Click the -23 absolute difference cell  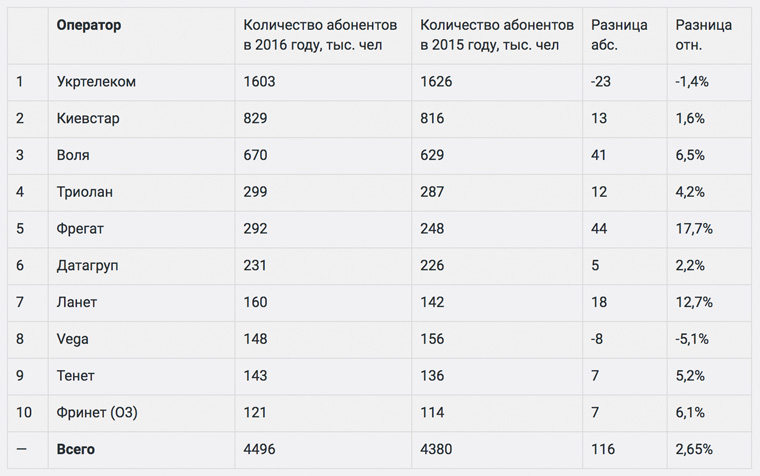601,81
